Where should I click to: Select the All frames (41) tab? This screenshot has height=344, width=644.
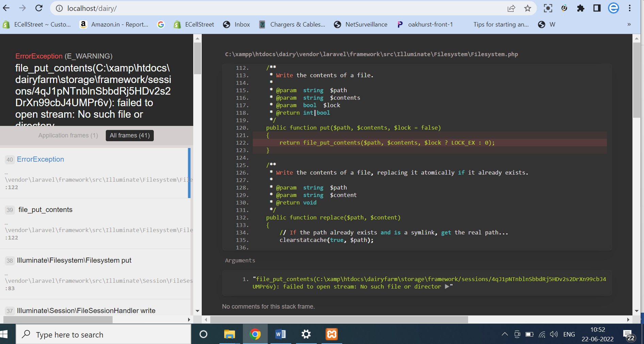(130, 135)
